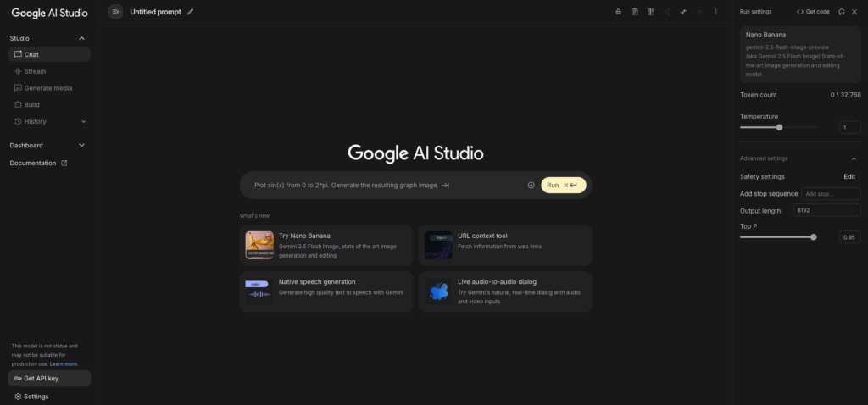Open the three-dot more options menu
Viewport: 868px width, 405px height.
[715, 12]
